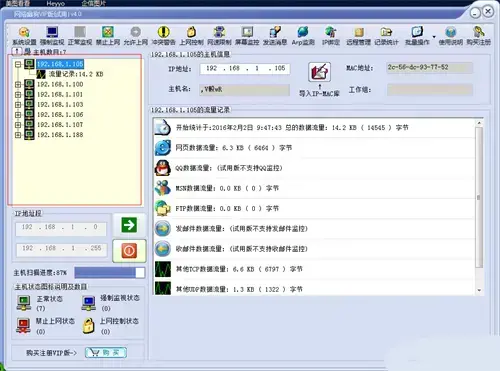Image resolution: width=500 pixels, height=371 pixels.
Task: Click 其他UDP数据流量 row text
Action: (239, 289)
